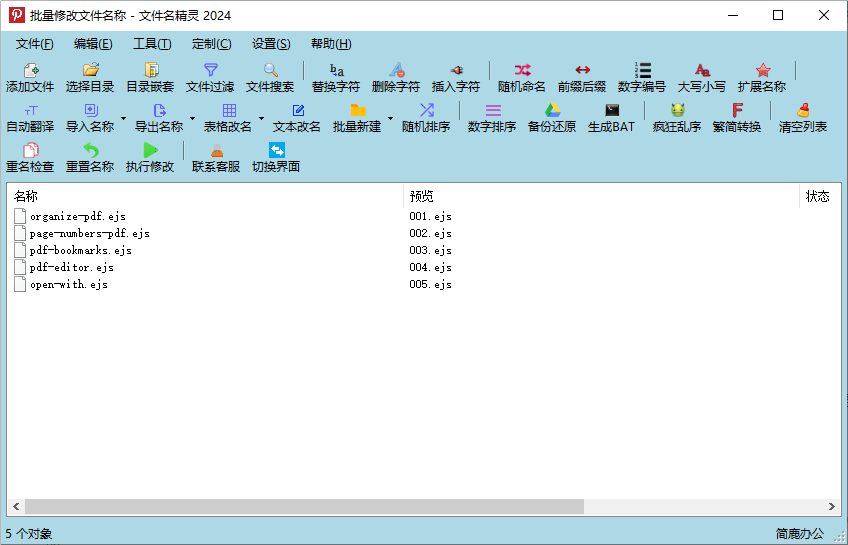
Task: Click the 生成BAT icon
Action: 611,117
